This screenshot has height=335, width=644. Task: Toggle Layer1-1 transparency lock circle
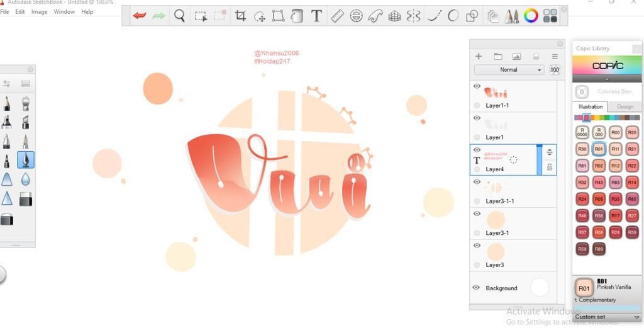(477, 106)
